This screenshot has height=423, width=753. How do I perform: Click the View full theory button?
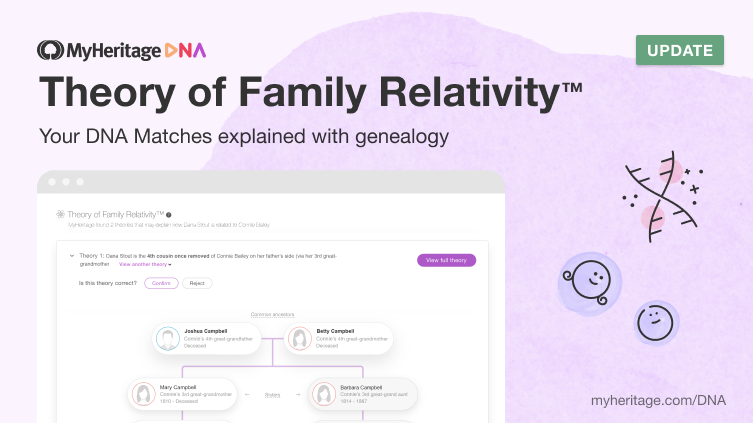click(446, 260)
